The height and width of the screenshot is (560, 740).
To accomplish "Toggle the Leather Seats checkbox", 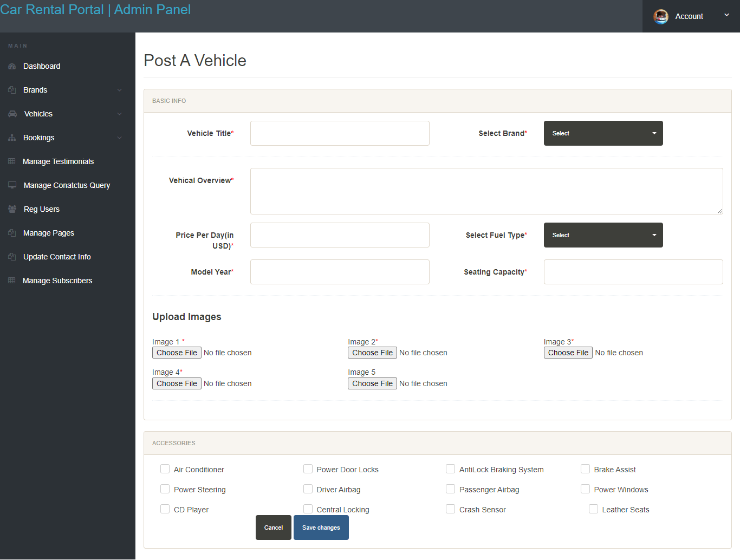I will click(593, 509).
